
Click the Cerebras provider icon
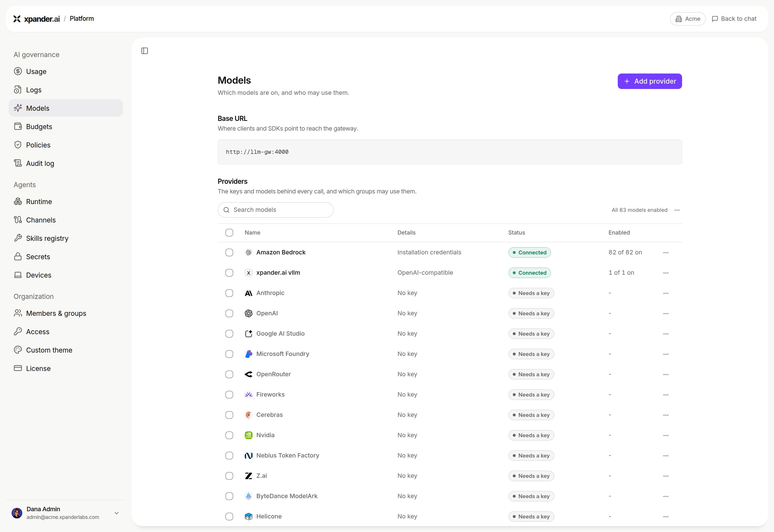[x=248, y=415]
